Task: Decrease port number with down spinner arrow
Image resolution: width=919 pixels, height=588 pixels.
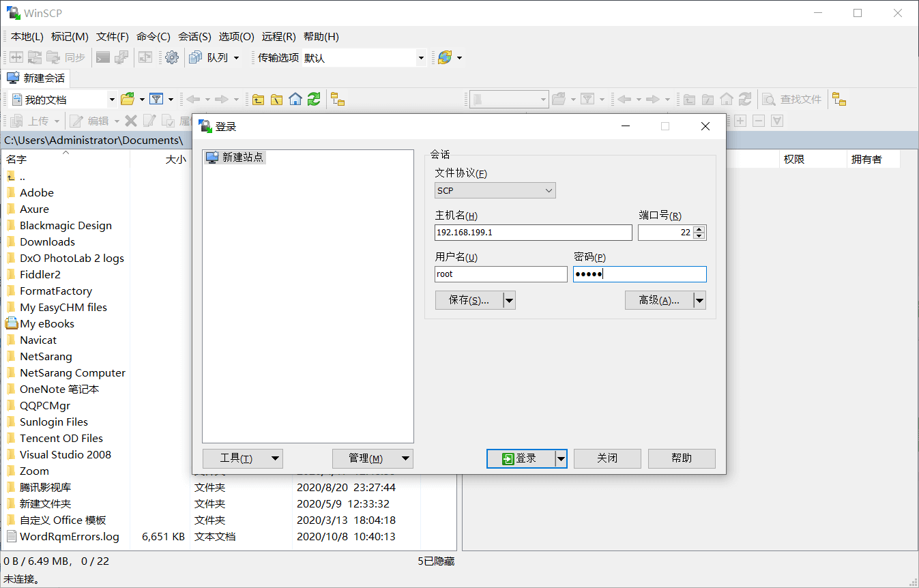Action: [x=699, y=236]
